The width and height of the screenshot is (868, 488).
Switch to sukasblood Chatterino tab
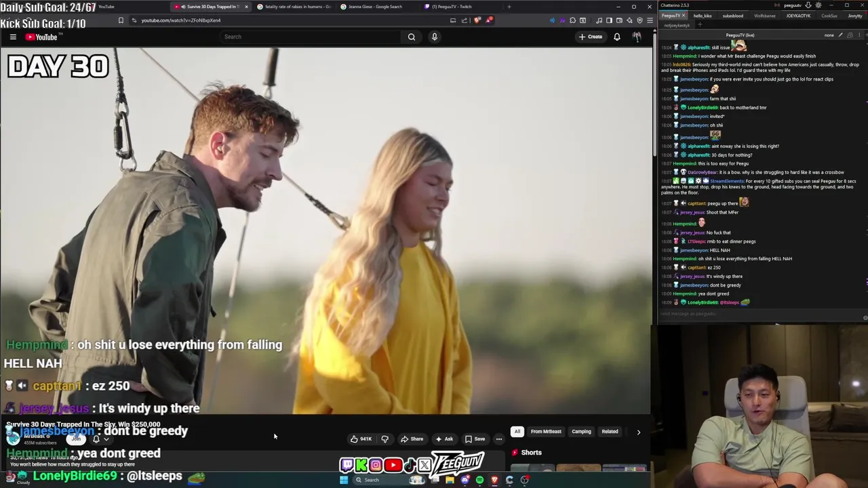(x=732, y=16)
